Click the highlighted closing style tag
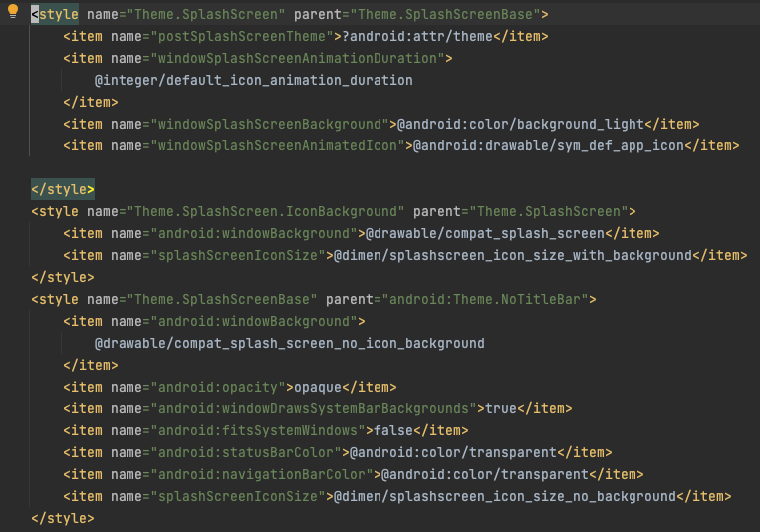Viewport: 760px width, 532px height. coord(63,189)
